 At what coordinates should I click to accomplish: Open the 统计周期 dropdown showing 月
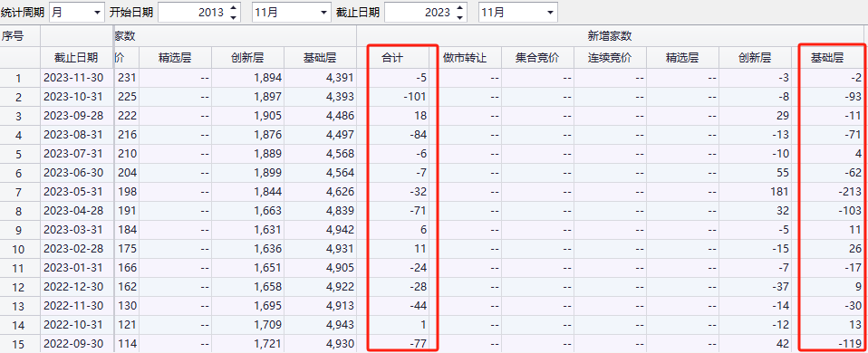pyautogui.click(x=76, y=12)
